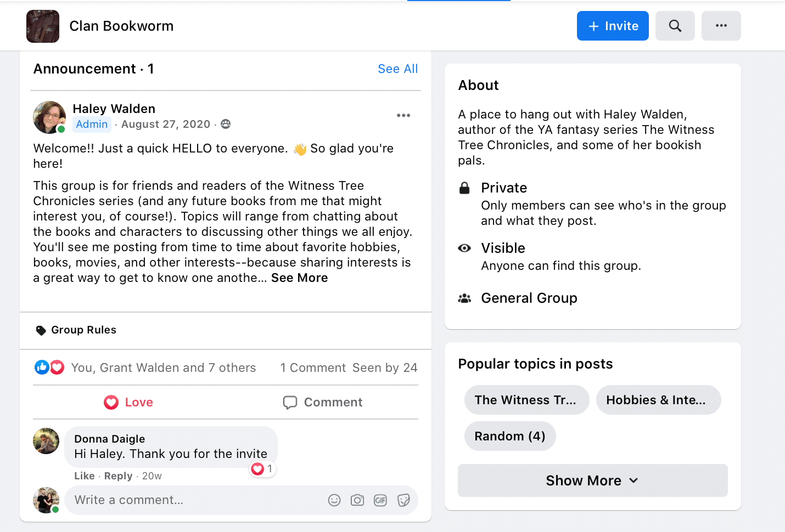Select the Hobbies & Inte... topic chip
Image resolution: width=785 pixels, height=532 pixels.
[x=658, y=400]
